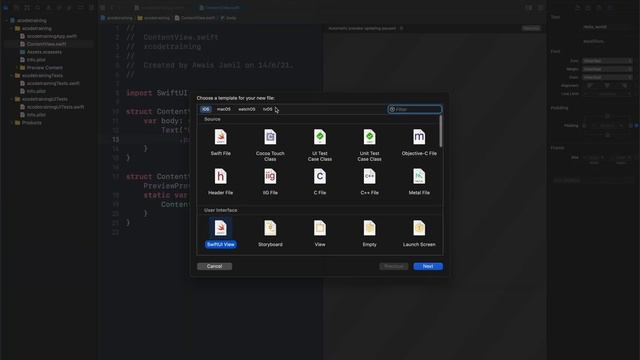Viewport: 640px width, 360px height.
Task: Pick the Header File template
Action: (x=220, y=182)
